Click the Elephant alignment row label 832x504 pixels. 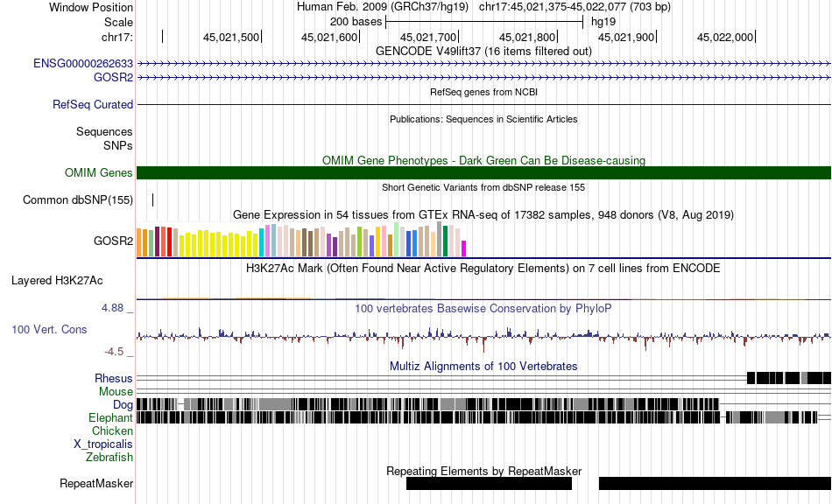(x=111, y=417)
